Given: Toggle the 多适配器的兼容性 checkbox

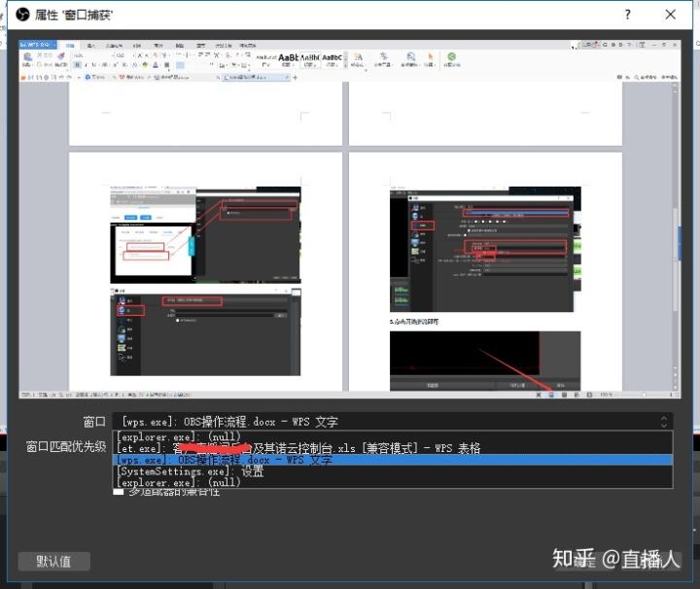Looking at the screenshot, I should (x=119, y=492).
